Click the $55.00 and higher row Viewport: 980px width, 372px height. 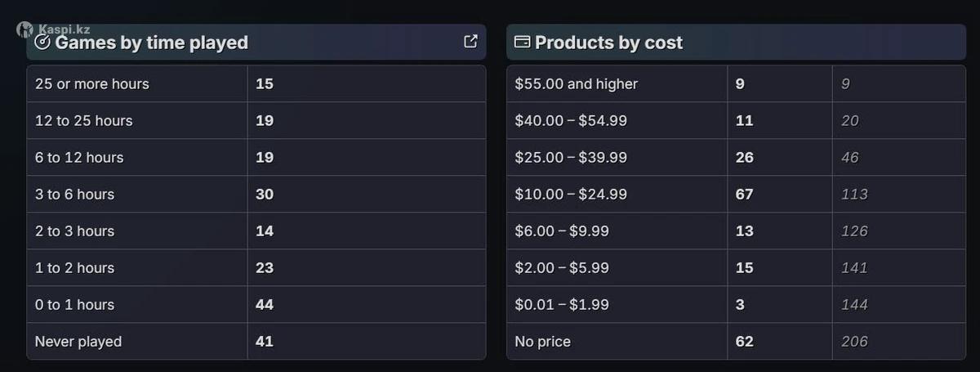coord(576,84)
